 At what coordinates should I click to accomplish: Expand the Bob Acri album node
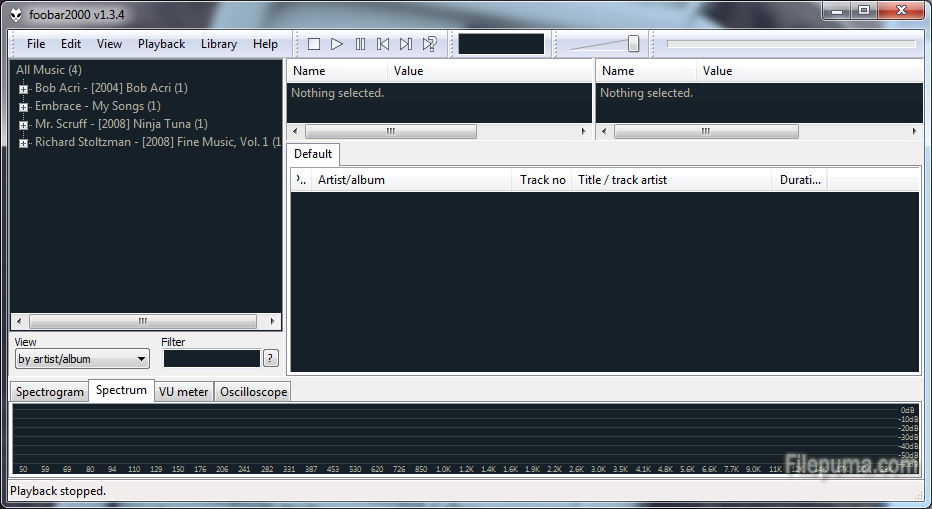pos(24,89)
